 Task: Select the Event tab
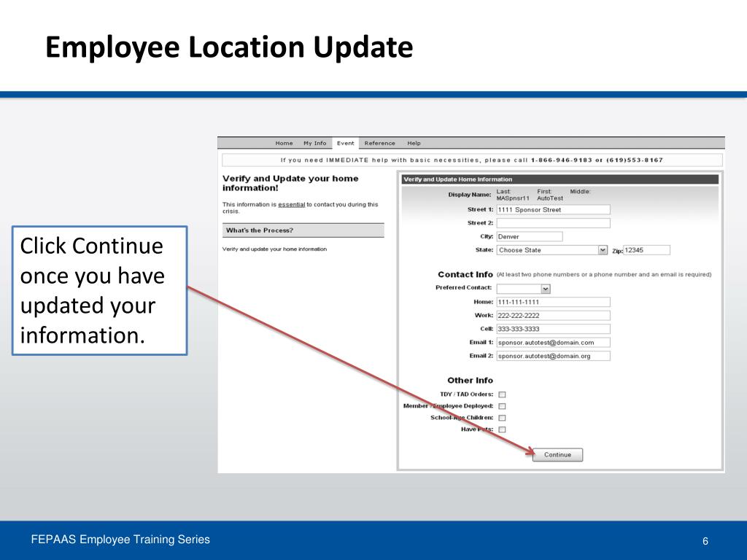(345, 144)
